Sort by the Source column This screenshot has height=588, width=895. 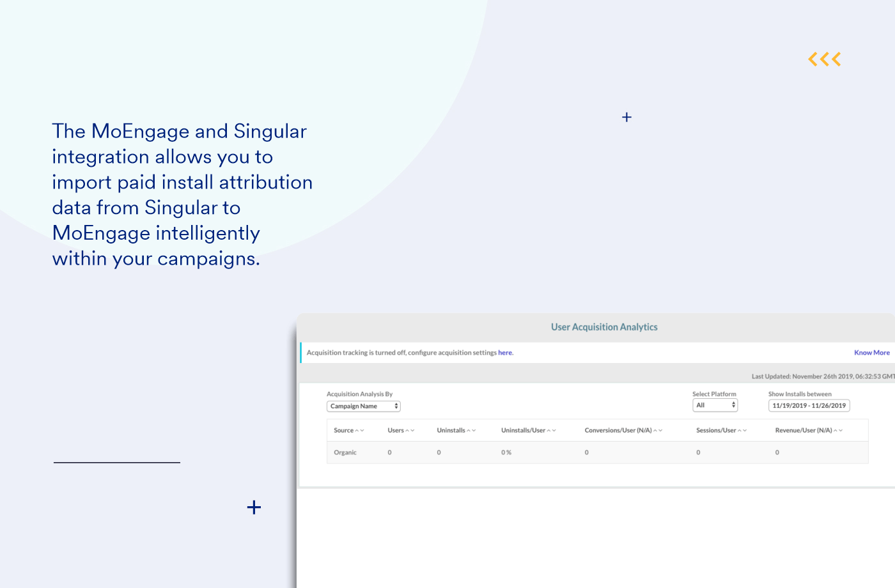coord(348,431)
